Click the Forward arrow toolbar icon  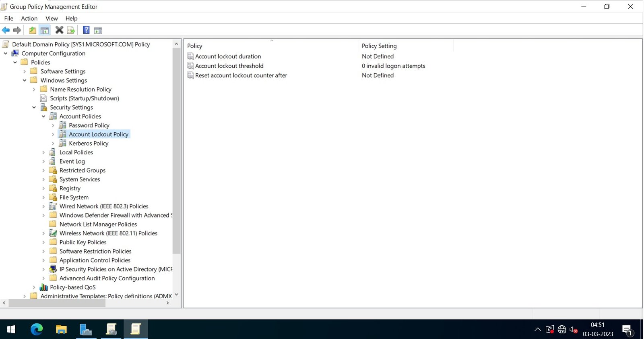tap(17, 30)
